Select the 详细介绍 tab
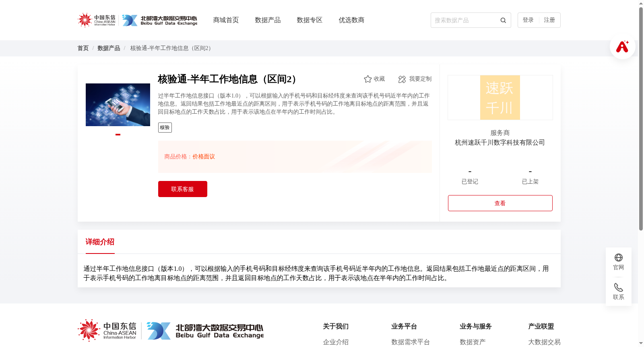644x347 pixels. 100,242
